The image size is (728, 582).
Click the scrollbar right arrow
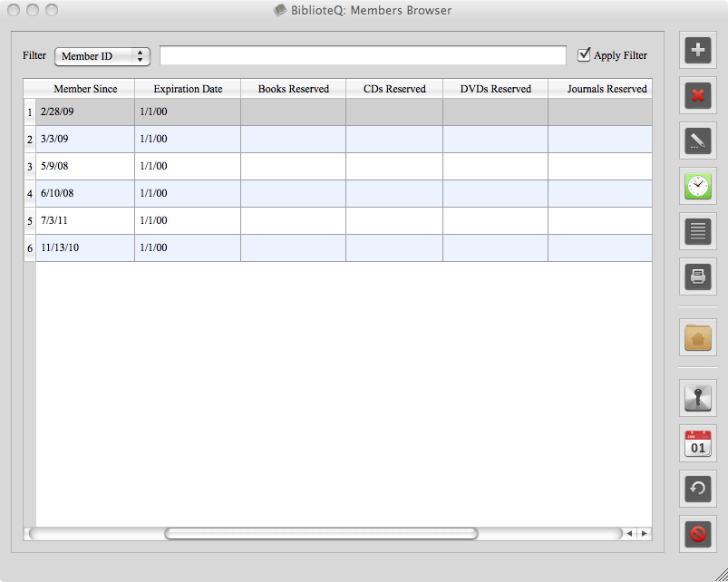point(644,533)
